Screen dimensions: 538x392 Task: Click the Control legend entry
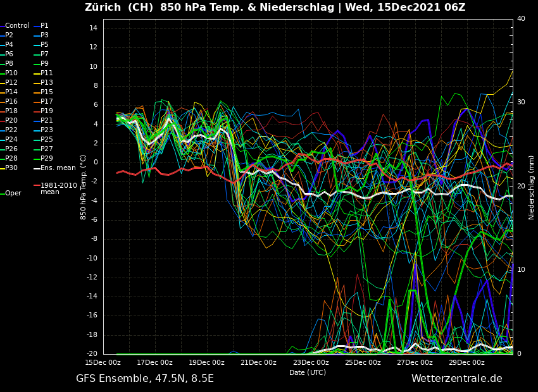[x=17, y=26]
